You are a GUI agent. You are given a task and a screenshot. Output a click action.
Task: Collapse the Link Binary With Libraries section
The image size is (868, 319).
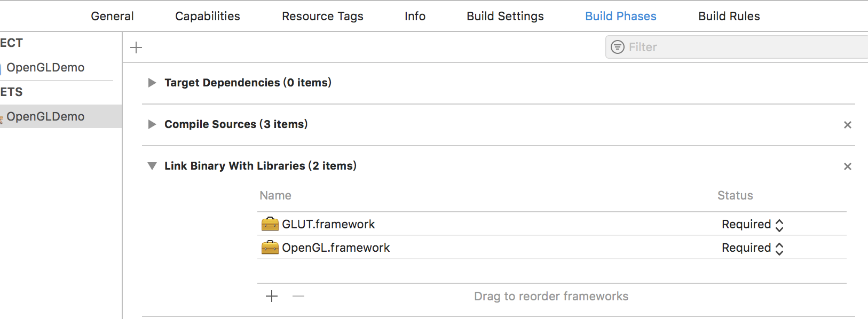point(152,166)
